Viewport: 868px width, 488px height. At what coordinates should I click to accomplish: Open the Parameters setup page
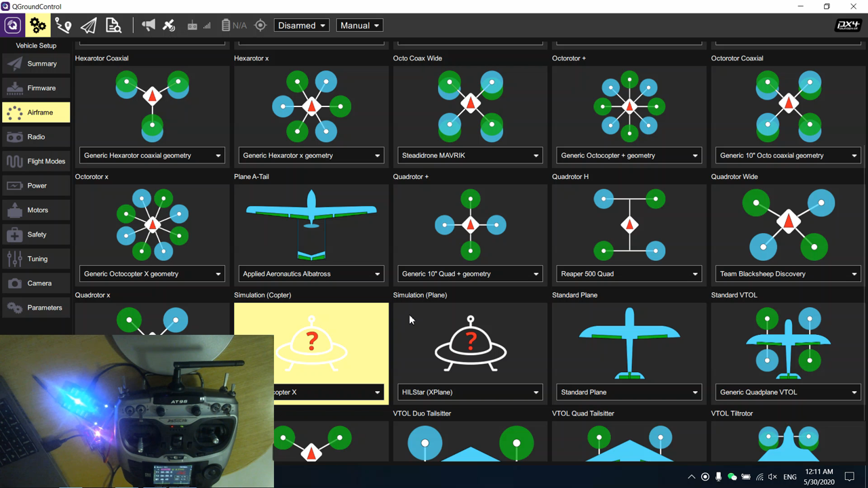(36, 308)
